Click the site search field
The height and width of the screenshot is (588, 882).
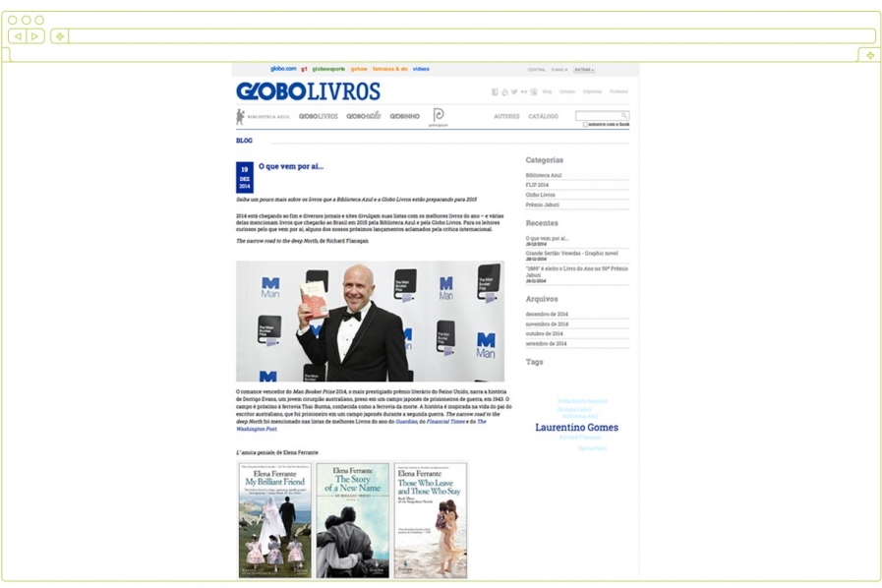point(602,115)
